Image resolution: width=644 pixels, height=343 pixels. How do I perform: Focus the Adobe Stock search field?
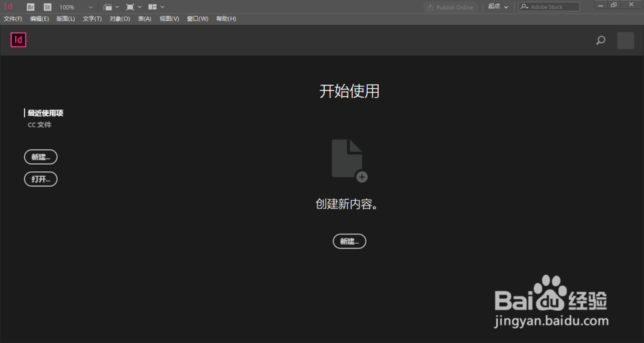pos(549,7)
